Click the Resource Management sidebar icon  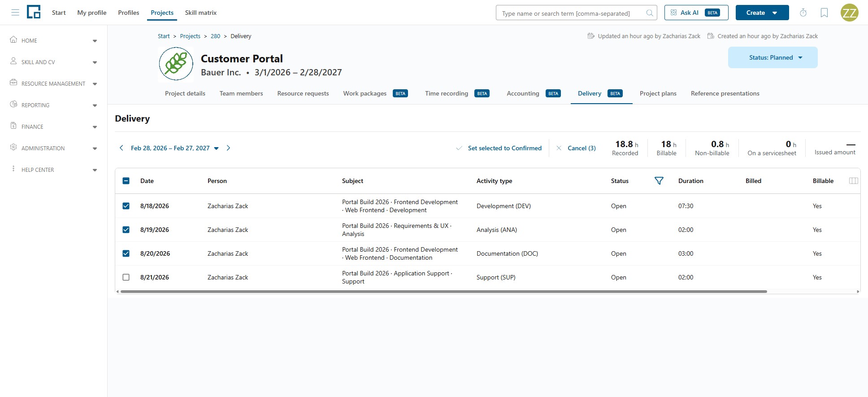tap(13, 83)
